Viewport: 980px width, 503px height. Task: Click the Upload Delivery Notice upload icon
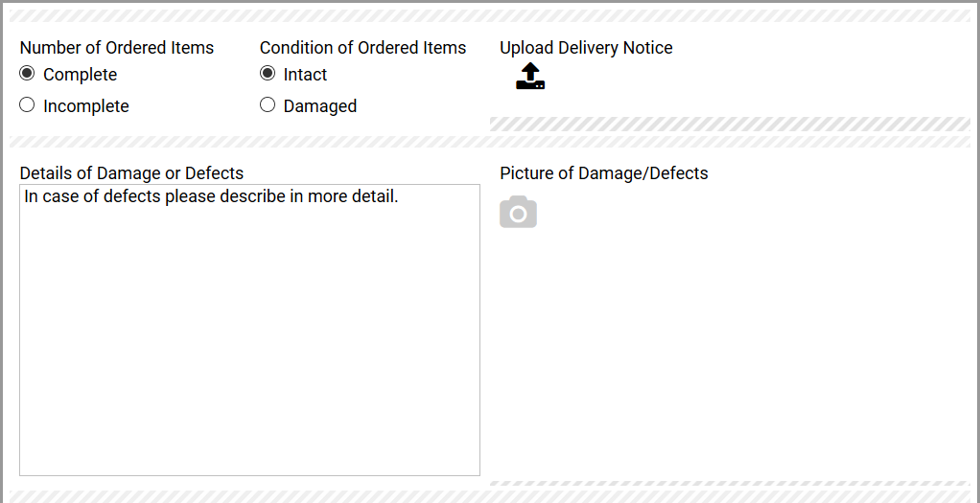[x=530, y=77]
